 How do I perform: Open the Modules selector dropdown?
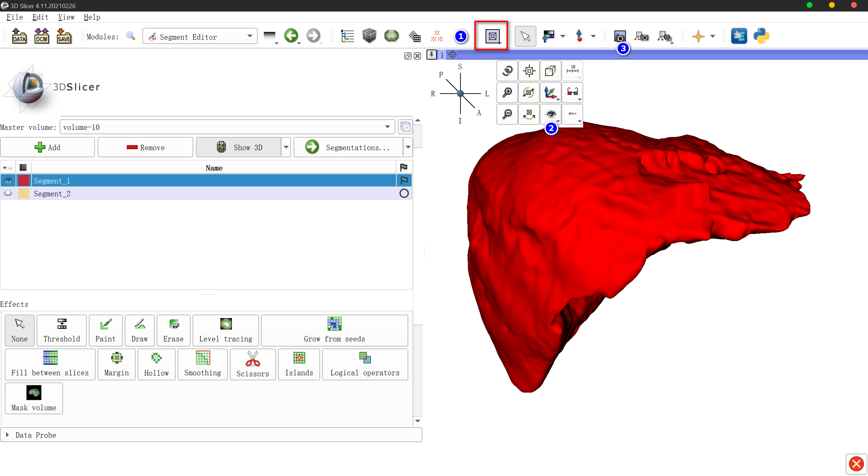click(250, 36)
